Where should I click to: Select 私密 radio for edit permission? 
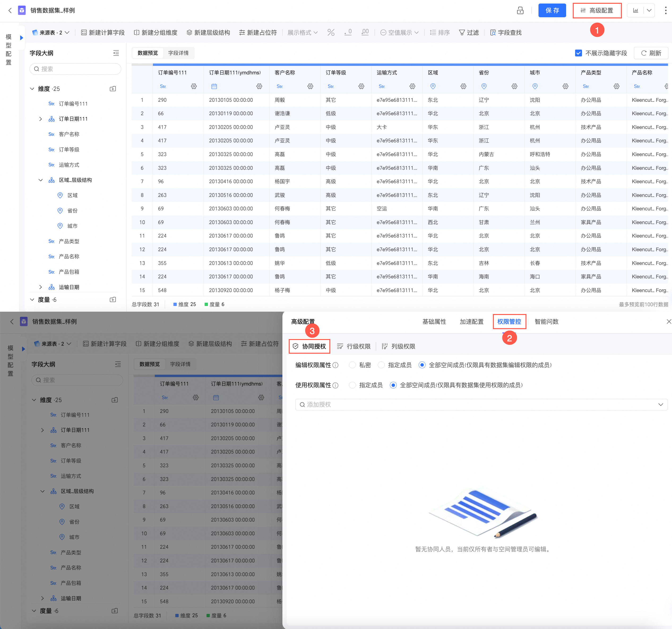[x=352, y=365]
